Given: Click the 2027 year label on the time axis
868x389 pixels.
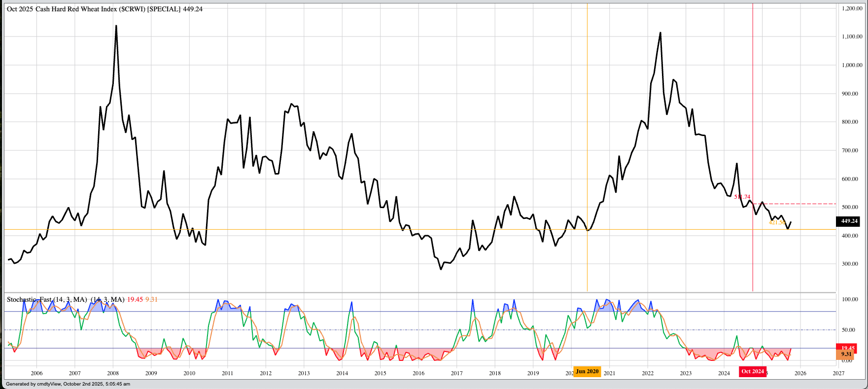Looking at the screenshot, I should tap(838, 373).
